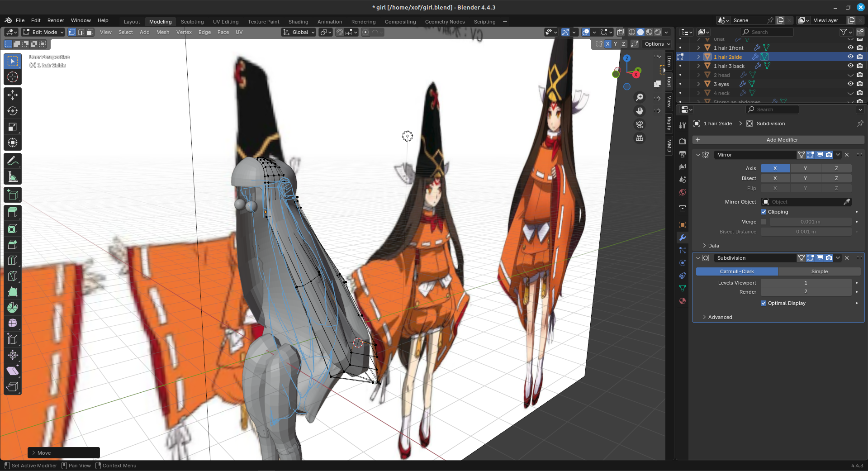Activate the Shear tool
The width and height of the screenshot is (868, 471).
point(13,371)
